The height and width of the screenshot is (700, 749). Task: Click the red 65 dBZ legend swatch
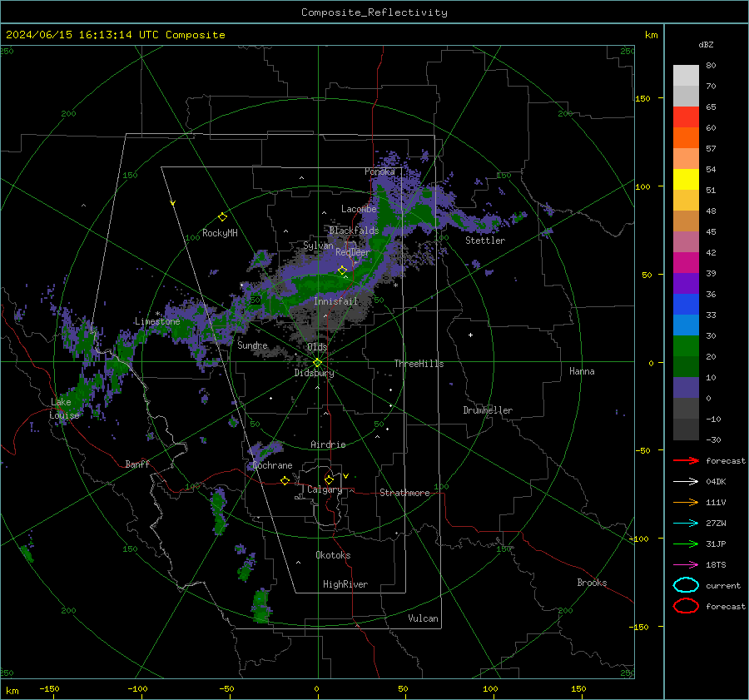[686, 117]
